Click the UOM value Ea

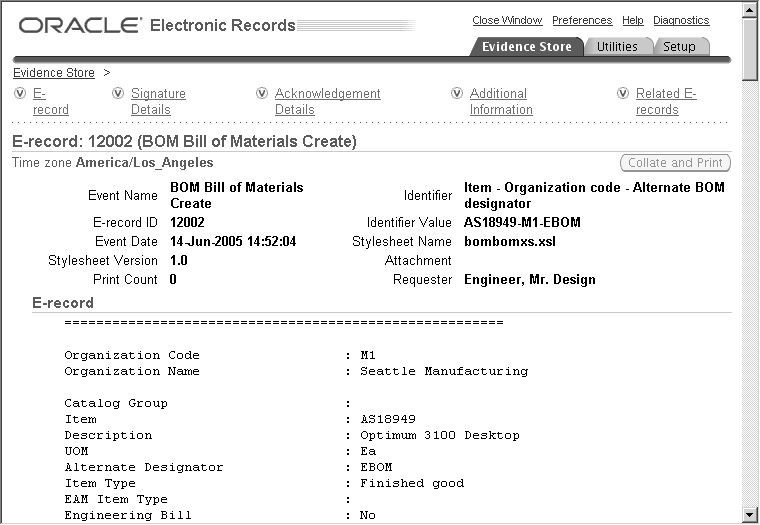tap(368, 451)
